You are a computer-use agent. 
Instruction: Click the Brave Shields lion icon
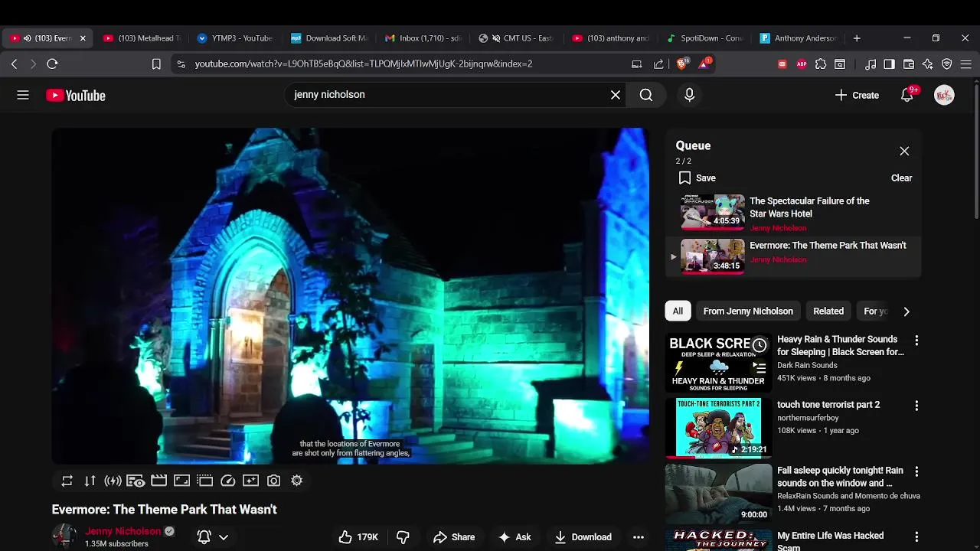[x=681, y=64]
